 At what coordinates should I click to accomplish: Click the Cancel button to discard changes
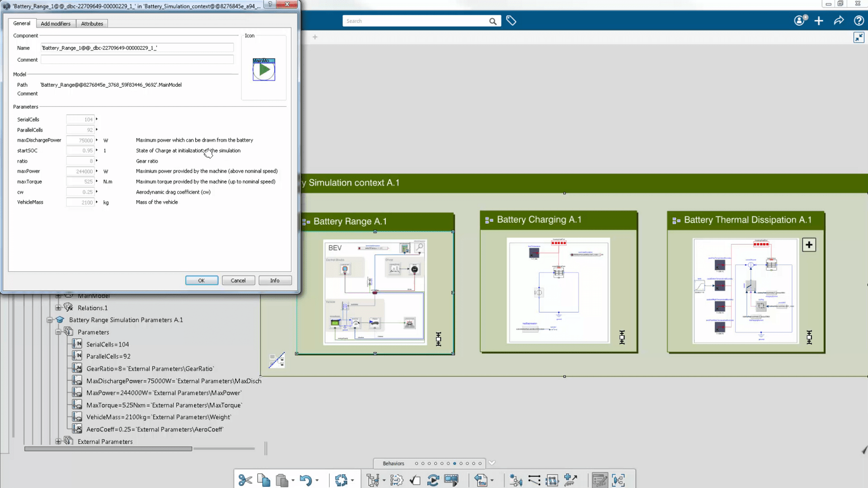click(238, 280)
